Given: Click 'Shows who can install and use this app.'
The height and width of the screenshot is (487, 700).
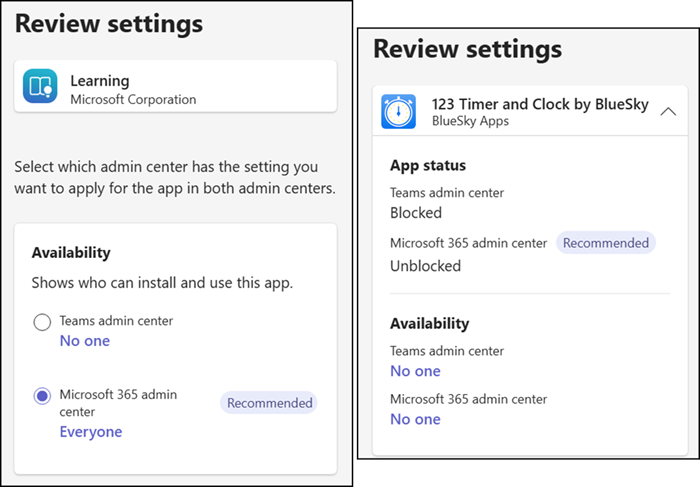Looking at the screenshot, I should (x=162, y=283).
